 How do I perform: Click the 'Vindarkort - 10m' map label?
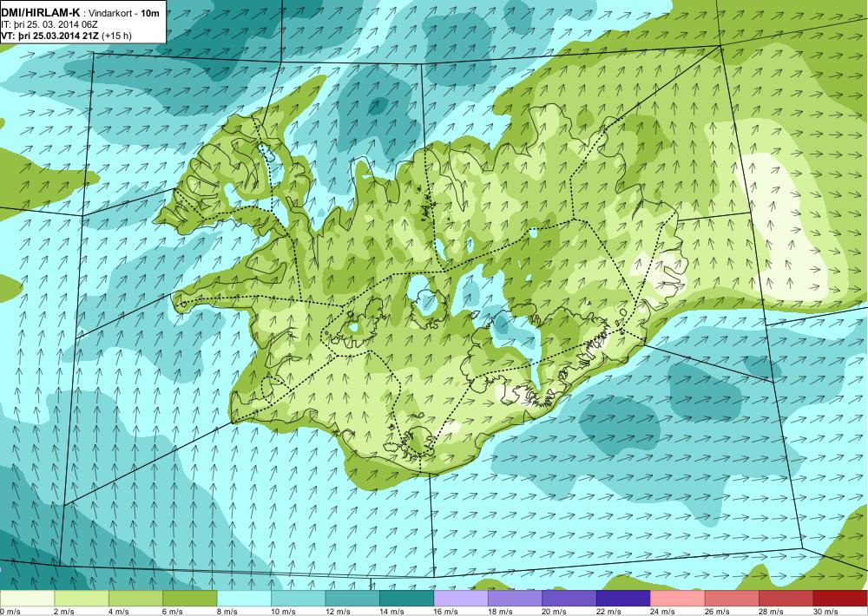[124, 12]
